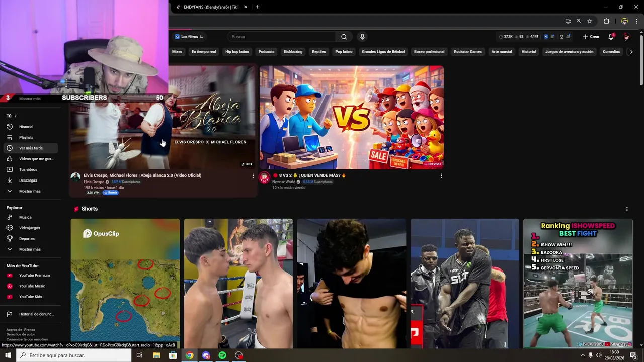Open the 8 VS 2 live stream thumbnail
Image resolution: width=644 pixels, height=362 pixels.
click(352, 117)
